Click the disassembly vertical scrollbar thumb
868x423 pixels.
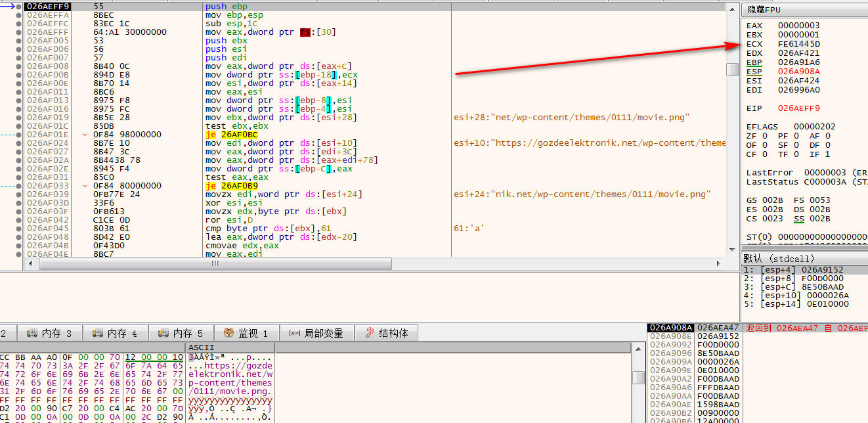pos(733,70)
